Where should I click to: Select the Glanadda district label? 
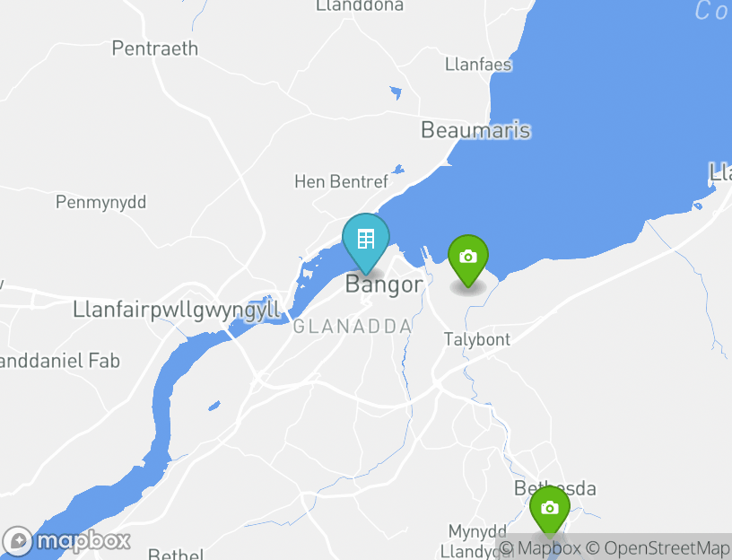[353, 327]
